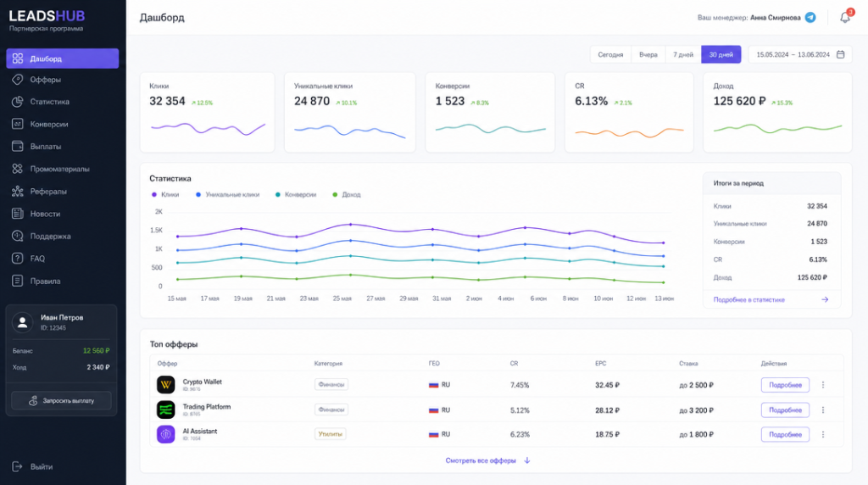
Task: Click the Выйти logout icon
Action: pyautogui.click(x=18, y=466)
